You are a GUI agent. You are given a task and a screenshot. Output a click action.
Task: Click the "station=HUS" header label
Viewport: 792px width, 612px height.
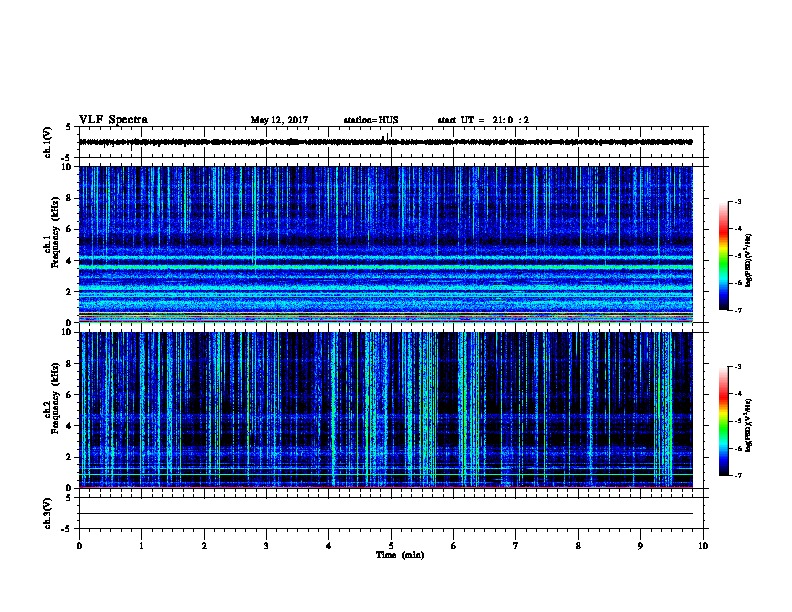(x=371, y=120)
